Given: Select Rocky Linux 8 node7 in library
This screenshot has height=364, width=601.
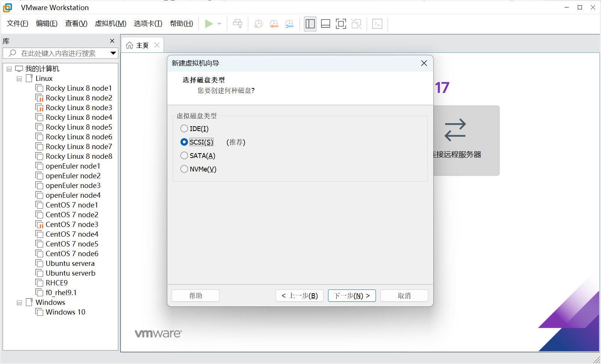Looking at the screenshot, I should pyautogui.click(x=79, y=146).
